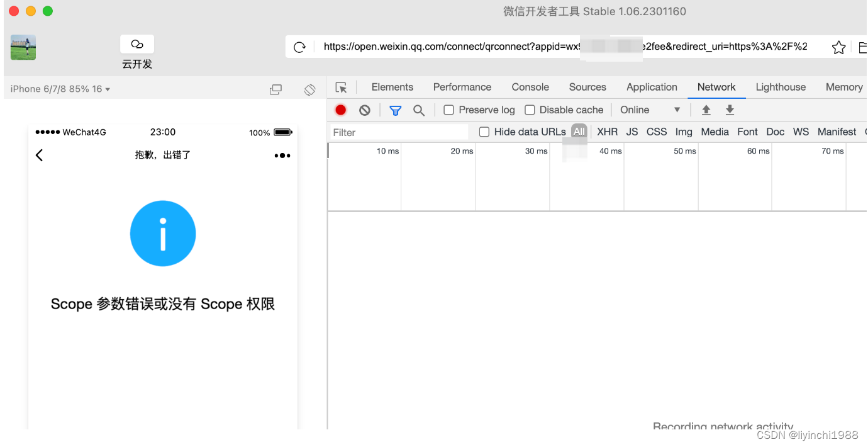Switch to the Application tab
Image resolution: width=868 pixels, height=447 pixels.
pos(652,87)
